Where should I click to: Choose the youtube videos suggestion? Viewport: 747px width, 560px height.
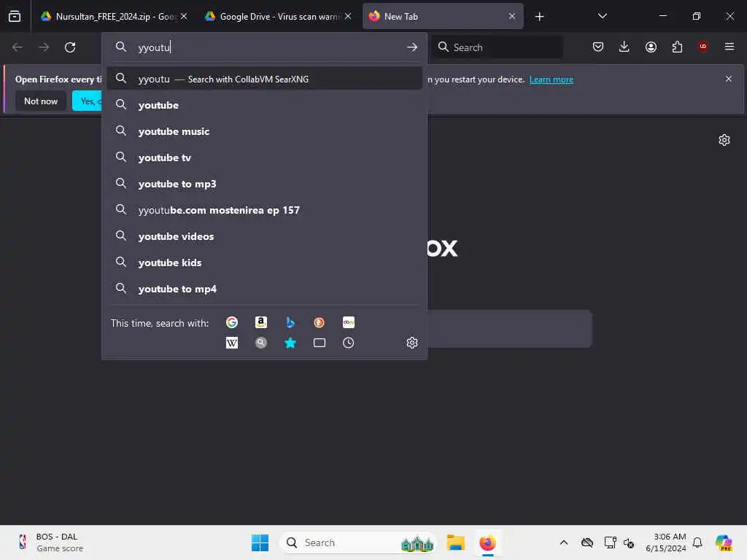[264, 236]
